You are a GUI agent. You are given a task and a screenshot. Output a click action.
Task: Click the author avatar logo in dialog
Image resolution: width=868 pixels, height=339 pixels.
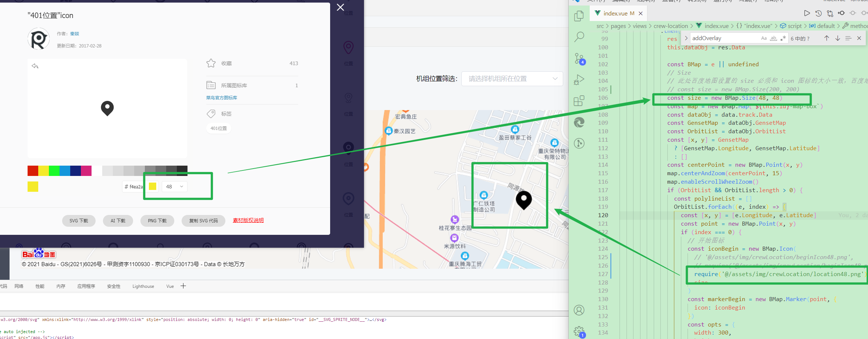click(x=39, y=39)
